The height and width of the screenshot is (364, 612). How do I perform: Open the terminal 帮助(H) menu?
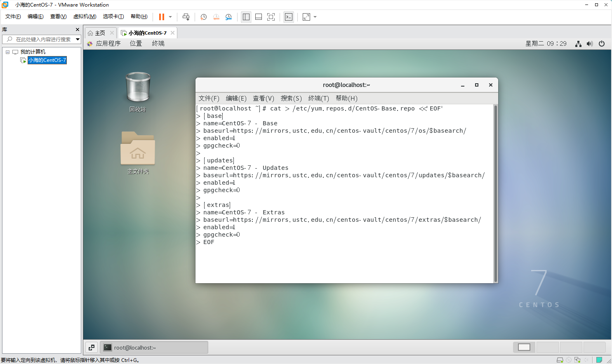coord(346,98)
